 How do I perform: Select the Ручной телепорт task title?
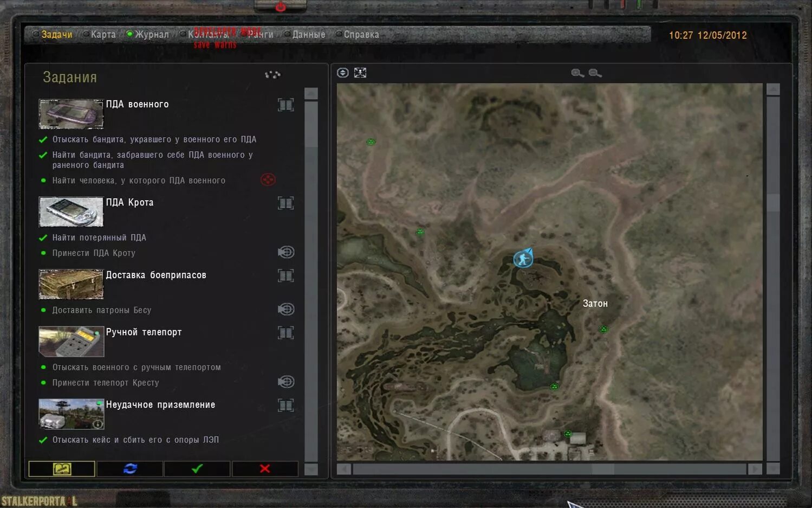(x=144, y=332)
